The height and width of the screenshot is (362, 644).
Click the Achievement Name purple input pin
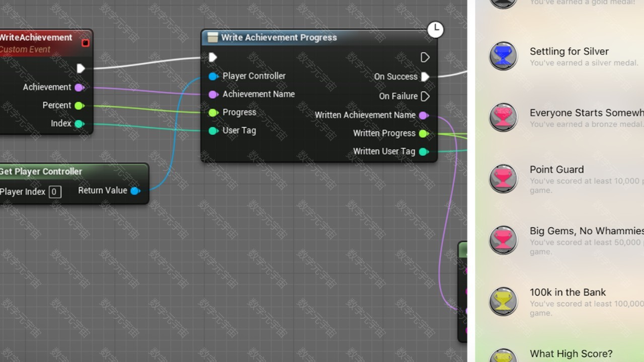213,95
